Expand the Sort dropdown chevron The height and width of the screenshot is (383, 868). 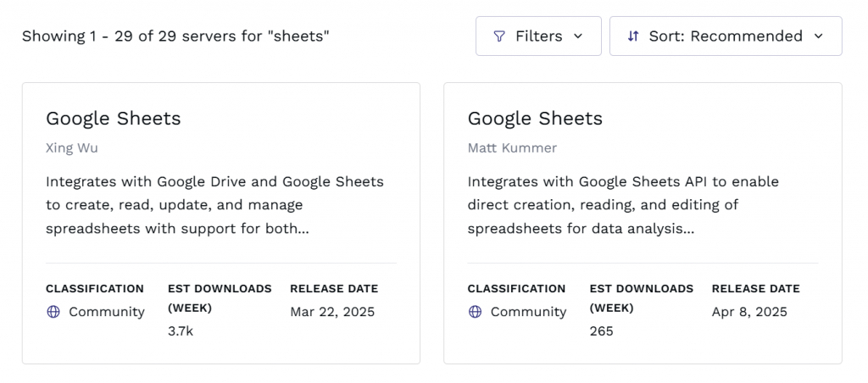tap(818, 36)
